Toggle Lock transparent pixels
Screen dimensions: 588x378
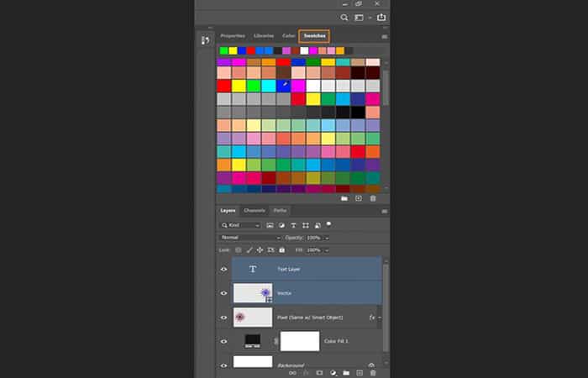click(238, 250)
